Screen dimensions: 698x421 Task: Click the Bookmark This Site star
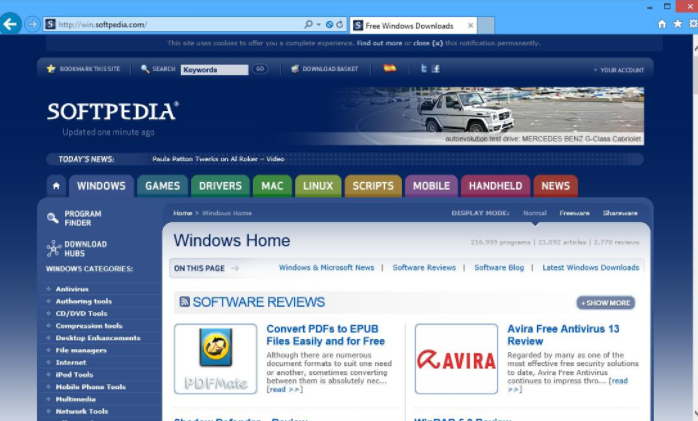click(51, 69)
